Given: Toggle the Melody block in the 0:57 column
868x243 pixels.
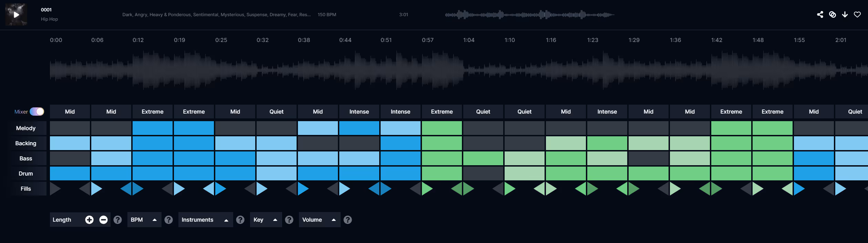Looking at the screenshot, I should pyautogui.click(x=442, y=128).
